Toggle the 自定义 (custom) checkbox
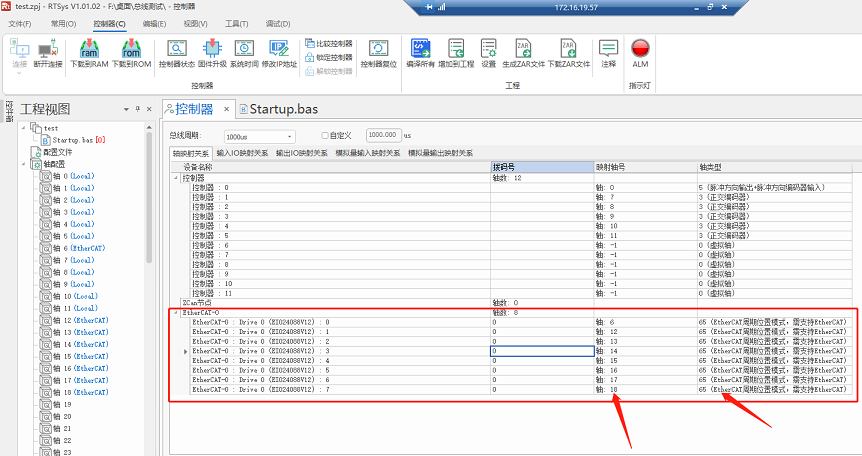The height and width of the screenshot is (456, 862). (324, 135)
